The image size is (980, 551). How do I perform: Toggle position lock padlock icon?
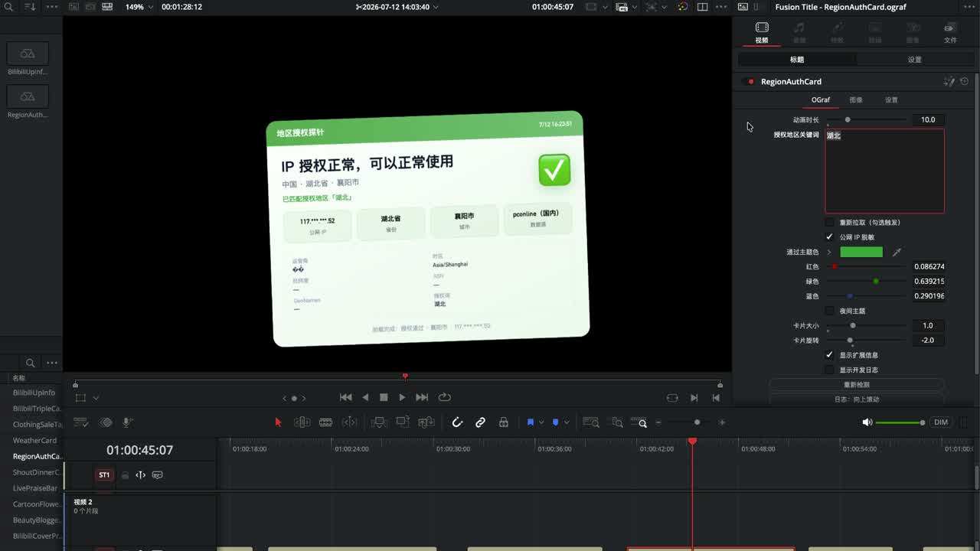(x=503, y=422)
